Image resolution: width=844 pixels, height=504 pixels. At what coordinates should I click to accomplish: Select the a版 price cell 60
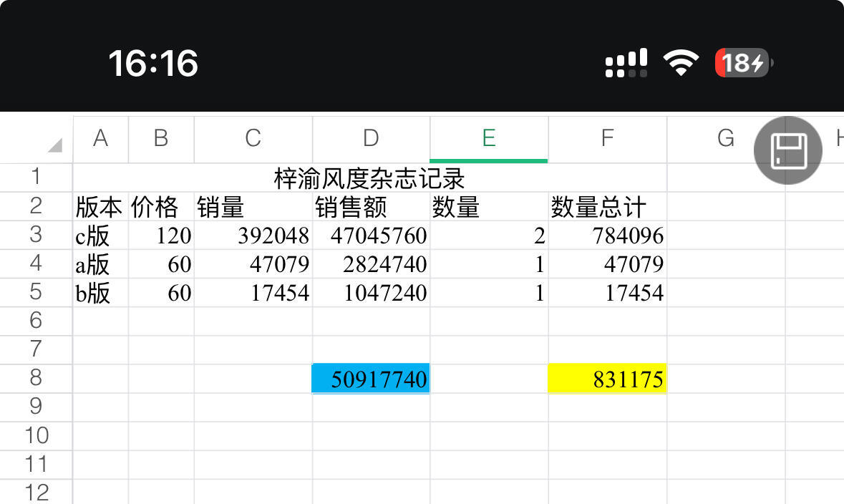(x=161, y=263)
